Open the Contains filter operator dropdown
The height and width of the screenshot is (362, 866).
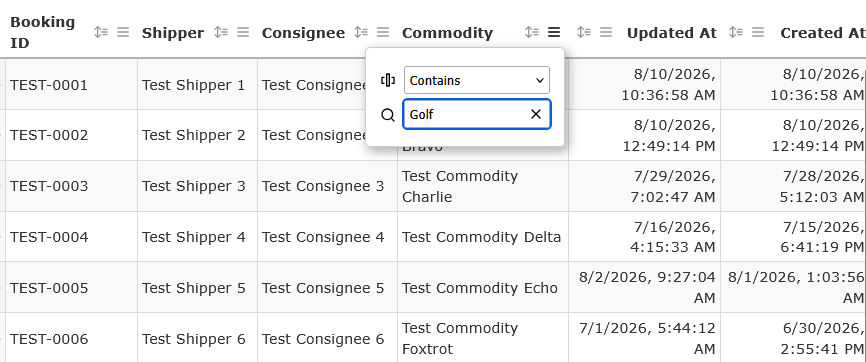pos(477,80)
